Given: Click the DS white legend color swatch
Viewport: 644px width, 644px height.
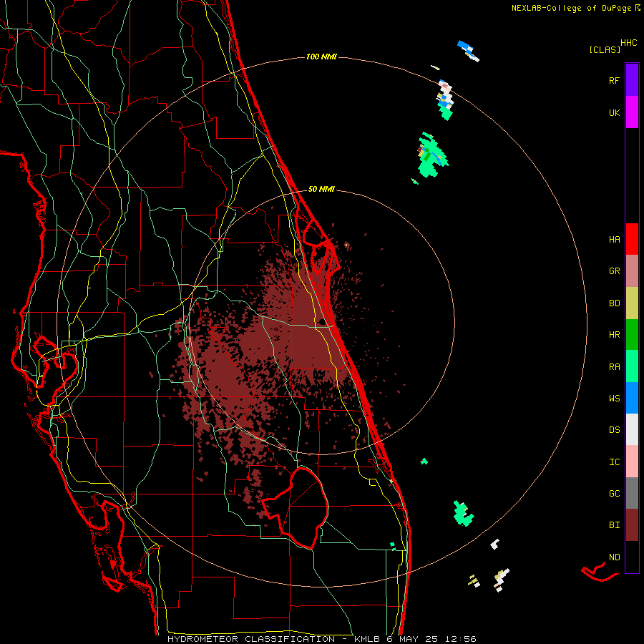Looking at the screenshot, I should 632,429.
